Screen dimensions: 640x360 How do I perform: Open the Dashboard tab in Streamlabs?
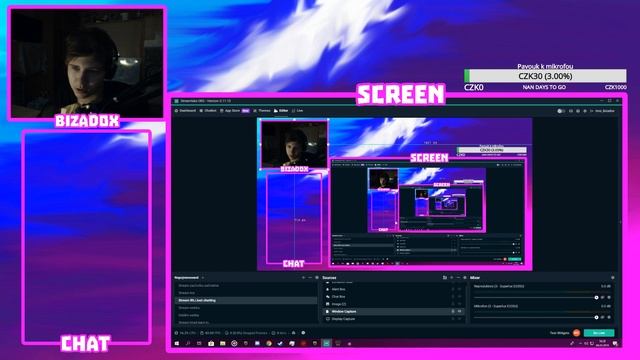pos(185,111)
